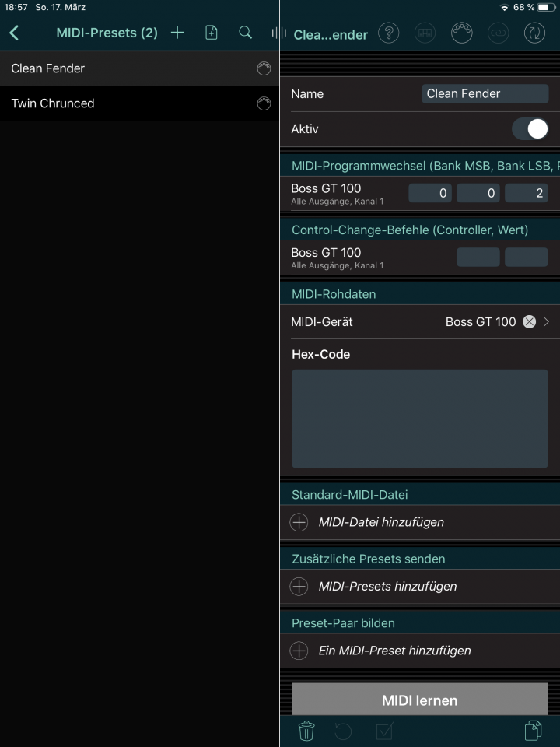Open help question mark icon
Viewport: 560px width, 747px height.
tap(389, 33)
